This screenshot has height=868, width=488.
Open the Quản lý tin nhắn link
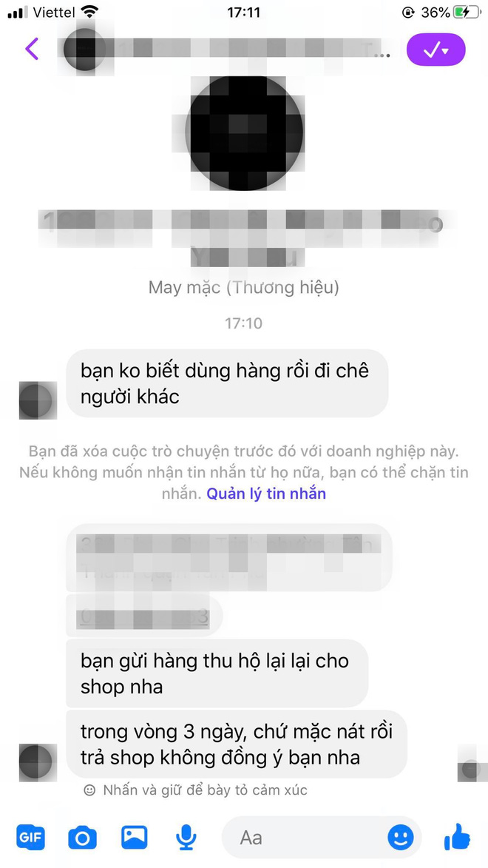point(266,494)
